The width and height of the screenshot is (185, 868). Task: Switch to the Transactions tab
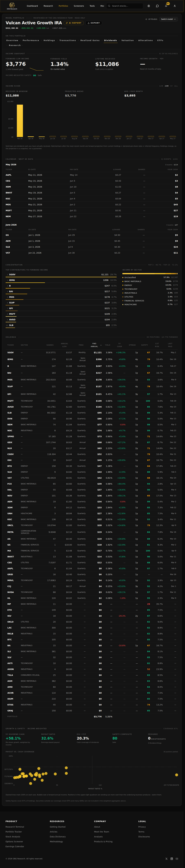click(68, 40)
